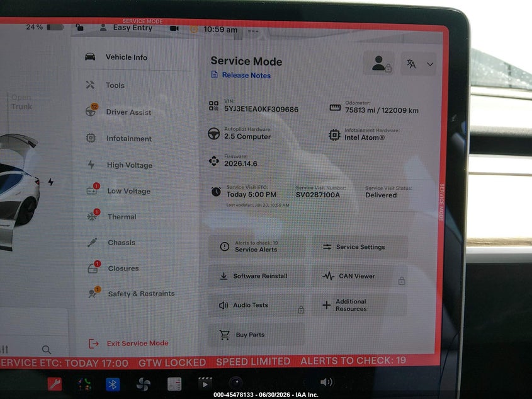Open Audio Tests

(257, 305)
